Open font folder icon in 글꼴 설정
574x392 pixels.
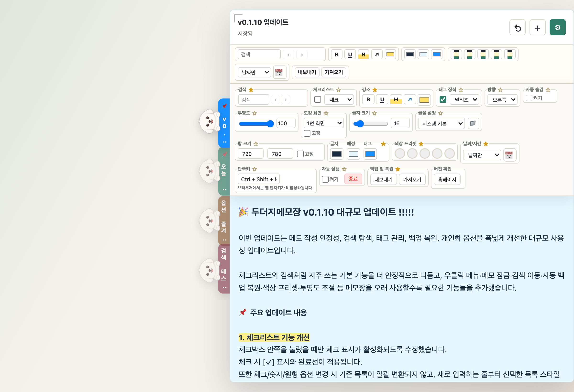tap(473, 123)
